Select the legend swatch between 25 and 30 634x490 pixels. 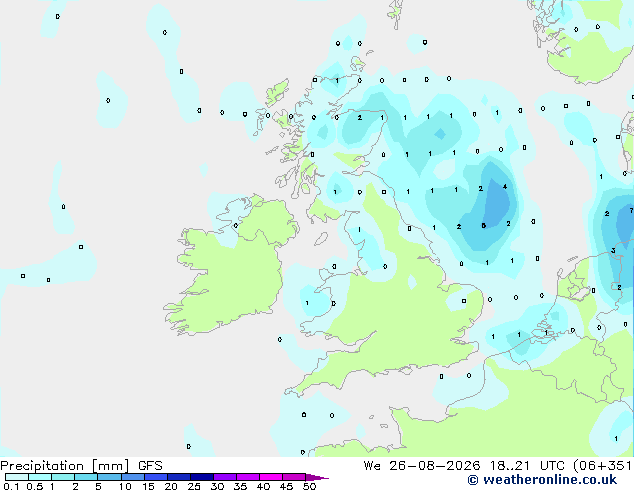[202, 477]
